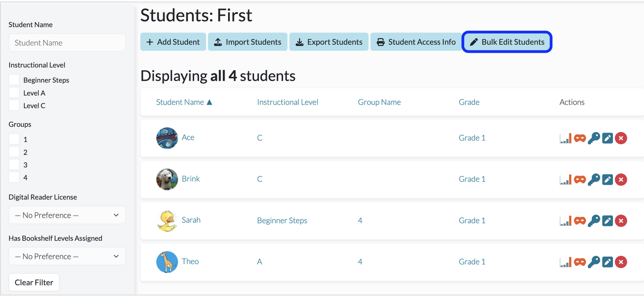Click the Clear Filter button

tap(34, 282)
